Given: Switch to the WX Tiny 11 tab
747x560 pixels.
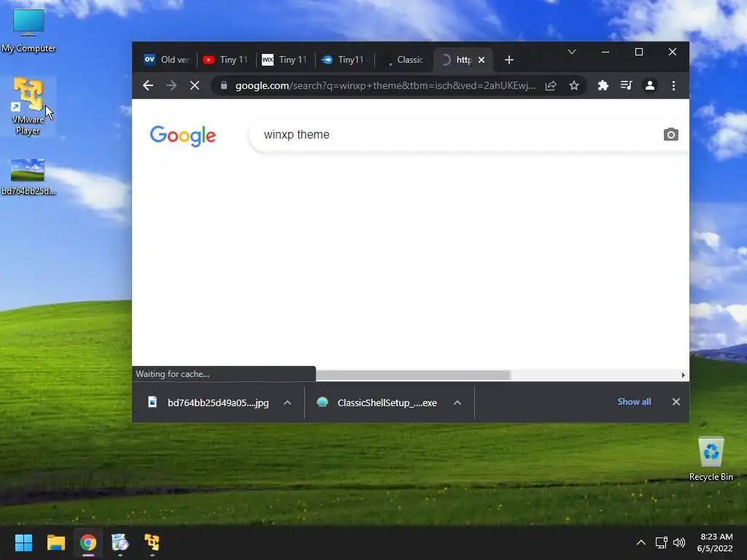Looking at the screenshot, I should [x=285, y=60].
